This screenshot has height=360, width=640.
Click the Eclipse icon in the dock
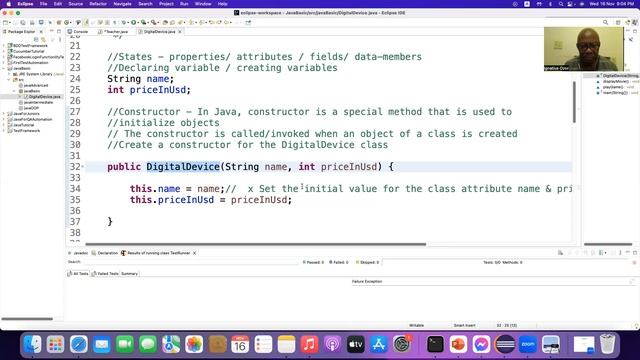[x=505, y=344]
